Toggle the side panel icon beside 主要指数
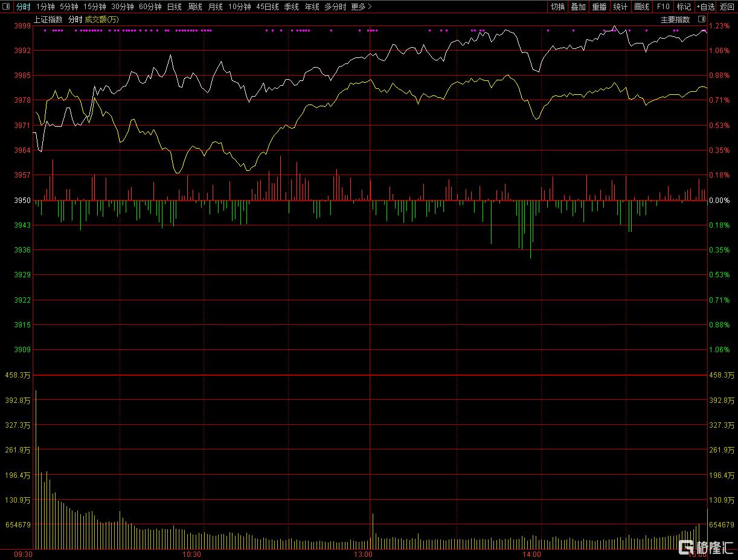This screenshot has width=738, height=560. tap(701, 19)
